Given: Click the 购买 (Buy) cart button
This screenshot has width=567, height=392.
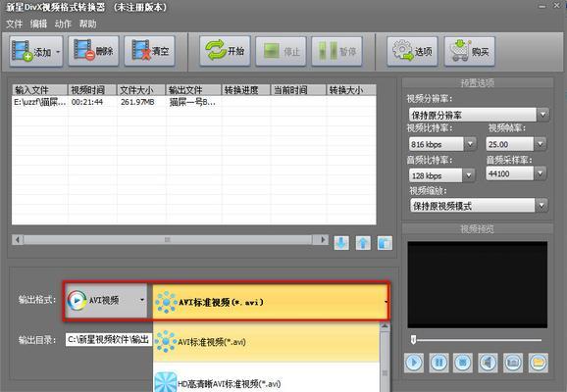Looking at the screenshot, I should coord(469,51).
